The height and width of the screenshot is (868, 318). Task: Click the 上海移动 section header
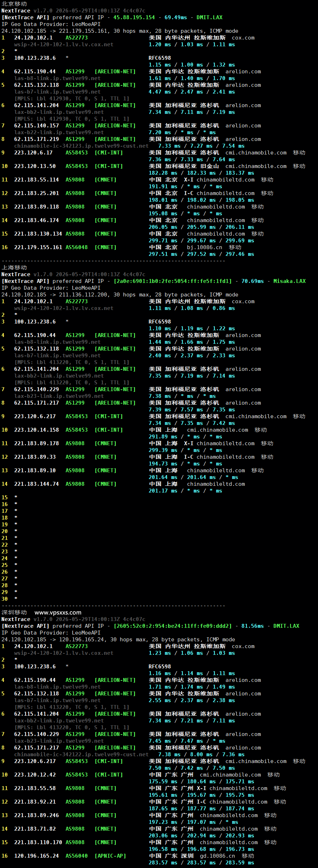[14, 267]
